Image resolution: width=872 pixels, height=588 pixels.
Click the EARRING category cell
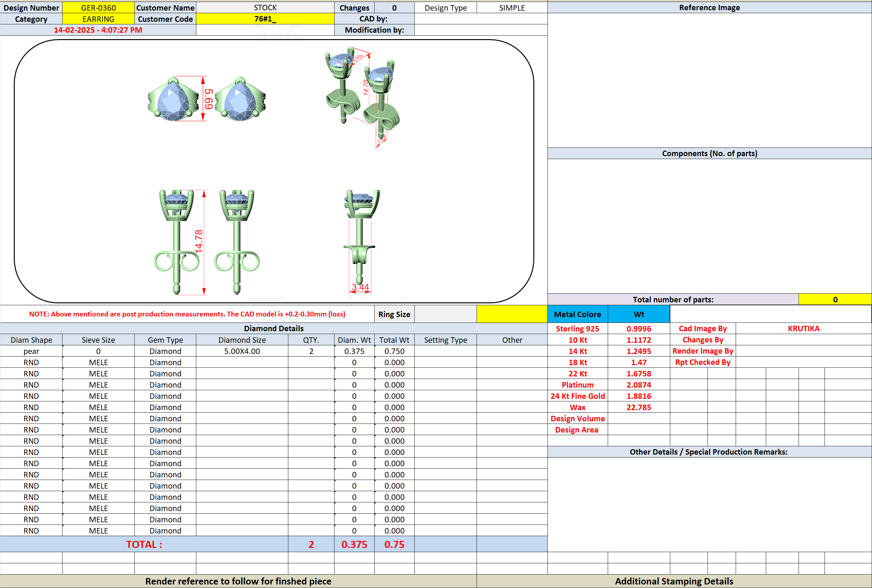[x=98, y=19]
